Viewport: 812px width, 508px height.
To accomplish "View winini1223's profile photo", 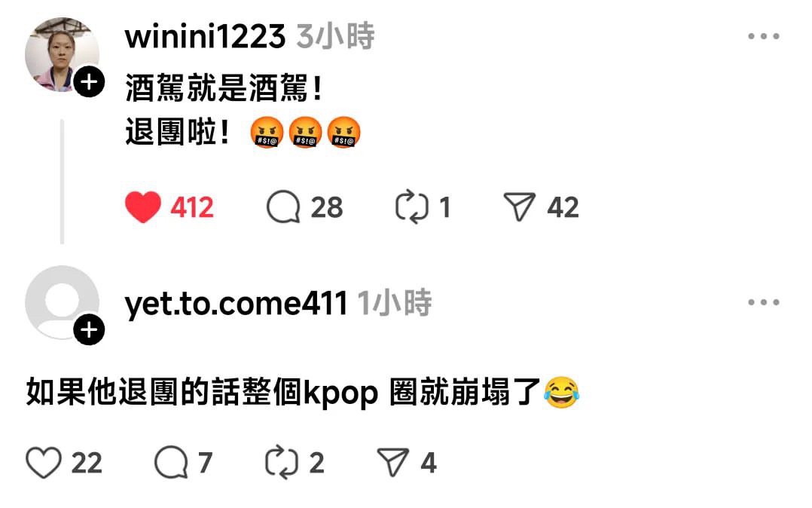I will [x=62, y=54].
